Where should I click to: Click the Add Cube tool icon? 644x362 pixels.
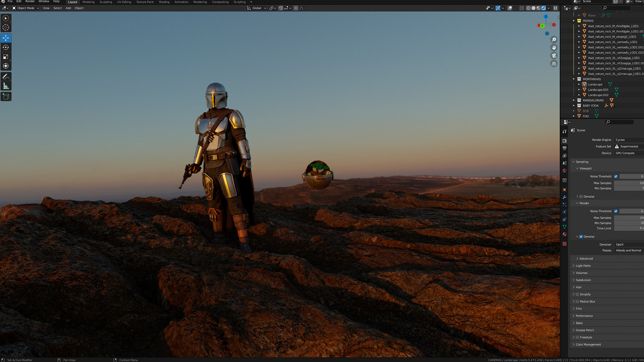click(x=6, y=97)
